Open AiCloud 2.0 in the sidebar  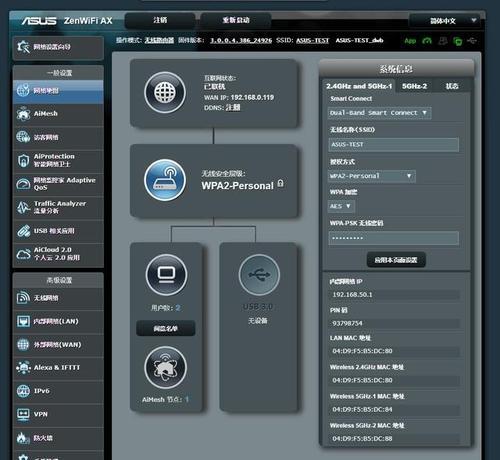pyautogui.click(x=58, y=254)
